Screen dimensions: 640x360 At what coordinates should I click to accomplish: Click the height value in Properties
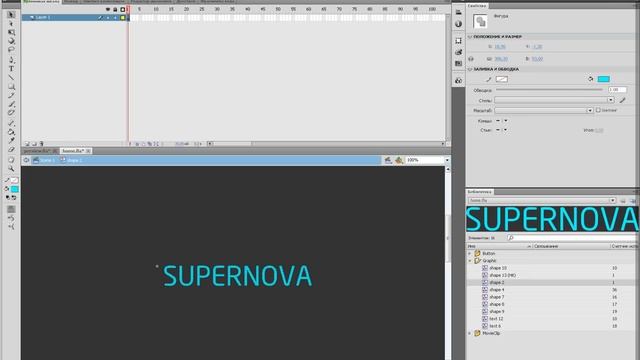tap(538, 59)
